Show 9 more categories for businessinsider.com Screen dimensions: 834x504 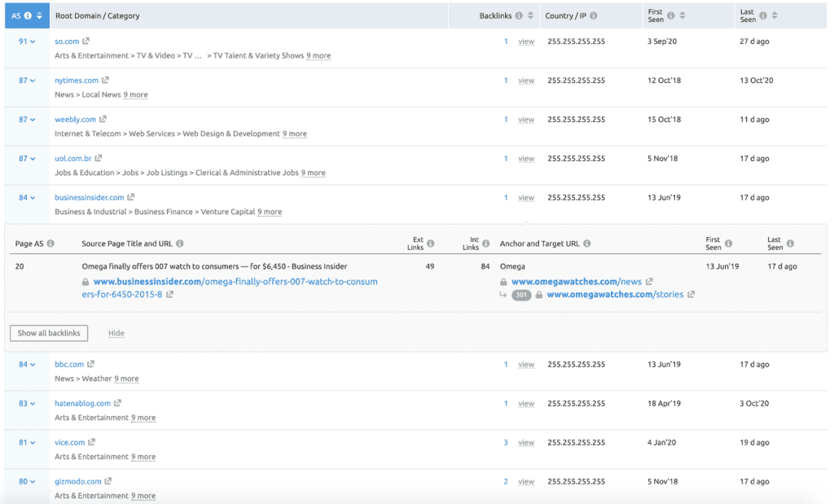(x=270, y=212)
